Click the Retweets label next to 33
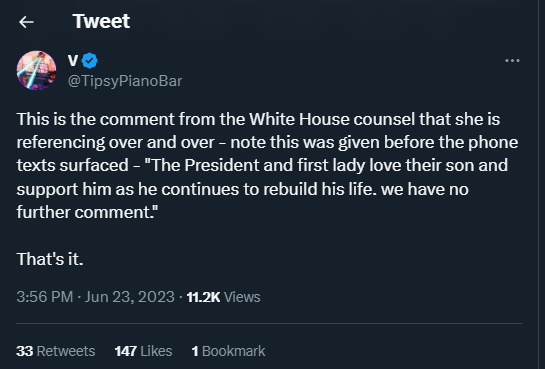Image resolution: width=545 pixels, height=369 pixels. 66,351
